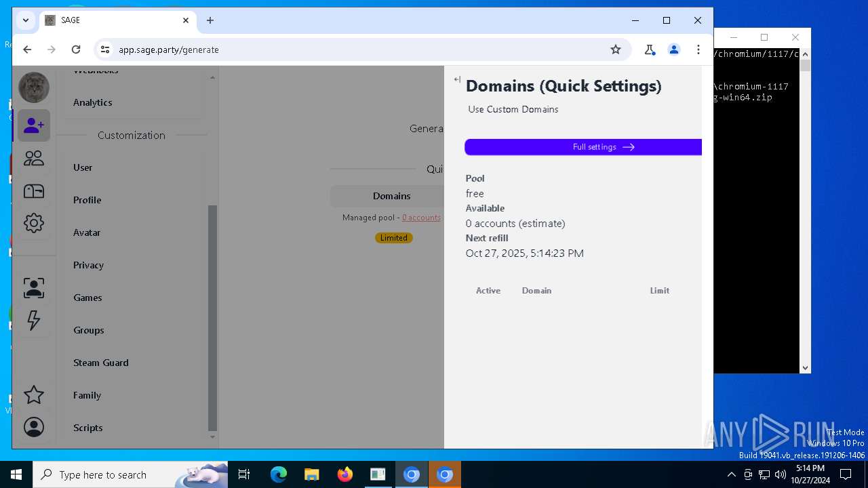Open the lightning bolt sidebar icon
The height and width of the screenshot is (488, 868).
[34, 321]
